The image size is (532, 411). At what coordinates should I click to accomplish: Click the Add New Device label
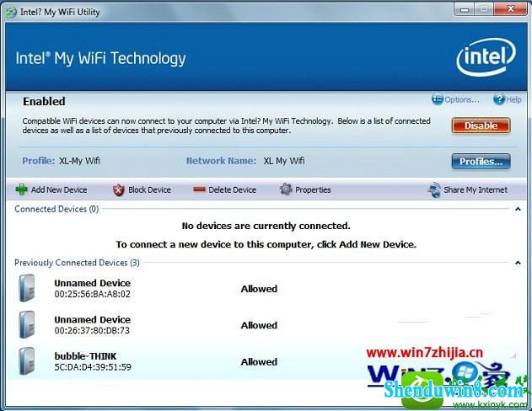(59, 189)
